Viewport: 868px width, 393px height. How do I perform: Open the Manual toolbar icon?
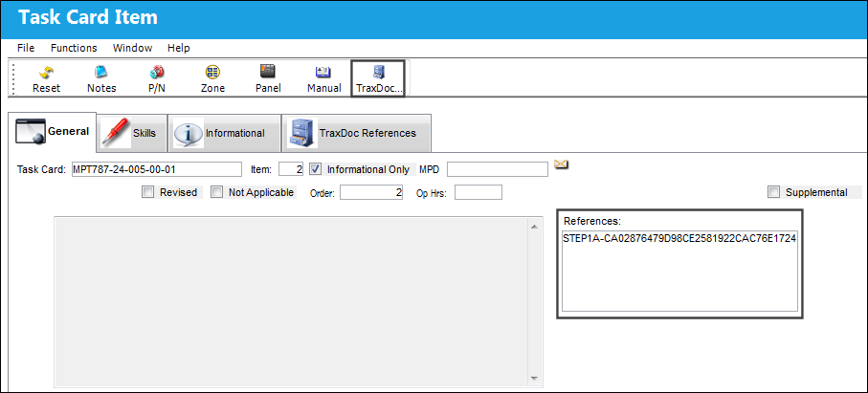[324, 78]
